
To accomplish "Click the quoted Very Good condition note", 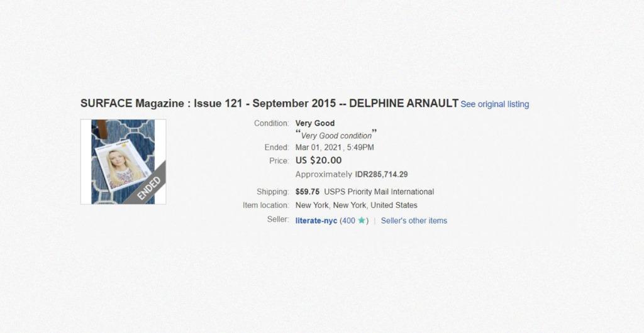I will click(336, 135).
